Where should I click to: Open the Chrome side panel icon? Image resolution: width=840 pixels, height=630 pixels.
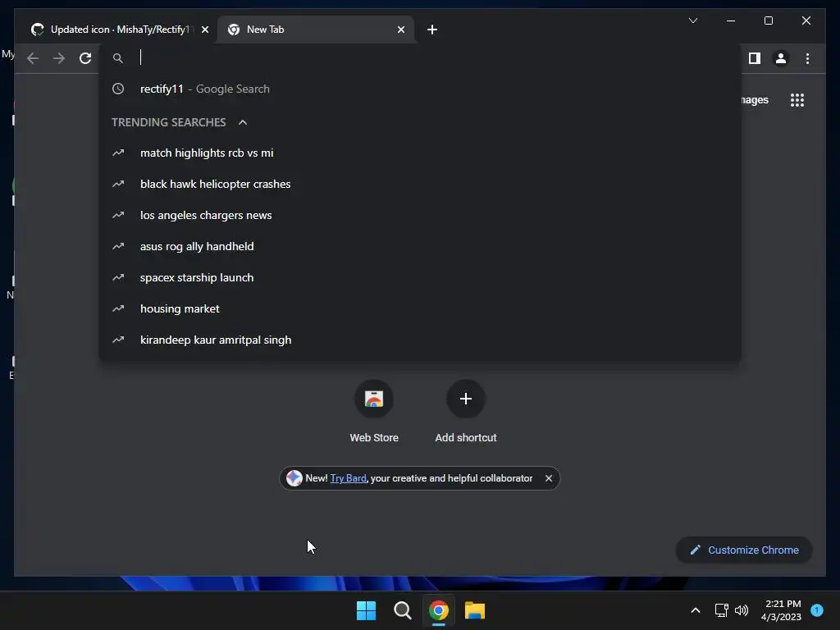pos(755,58)
